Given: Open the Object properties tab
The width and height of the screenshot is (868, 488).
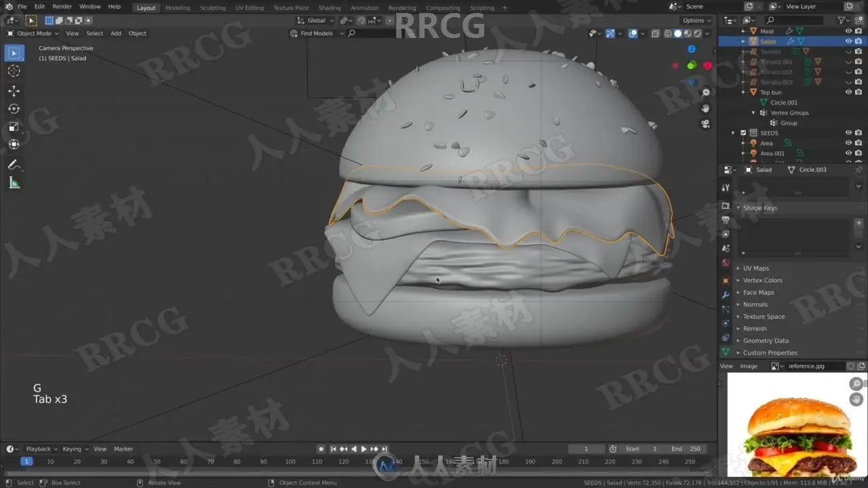Looking at the screenshot, I should click(x=726, y=281).
